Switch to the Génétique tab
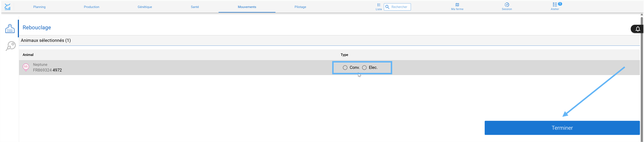The width and height of the screenshot is (644, 142). [145, 7]
